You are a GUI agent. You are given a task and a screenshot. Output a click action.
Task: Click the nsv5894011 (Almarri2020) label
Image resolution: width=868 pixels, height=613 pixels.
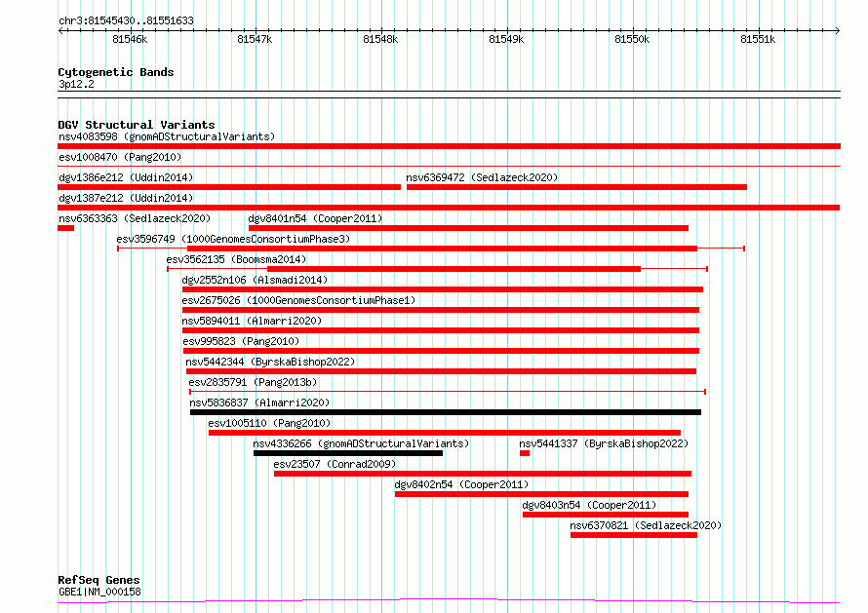252,321
